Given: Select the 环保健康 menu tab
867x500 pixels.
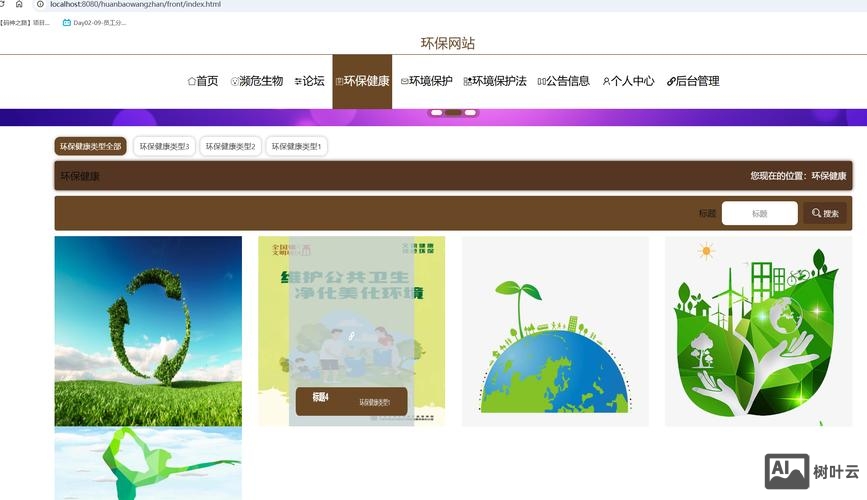Looking at the screenshot, I should point(362,81).
